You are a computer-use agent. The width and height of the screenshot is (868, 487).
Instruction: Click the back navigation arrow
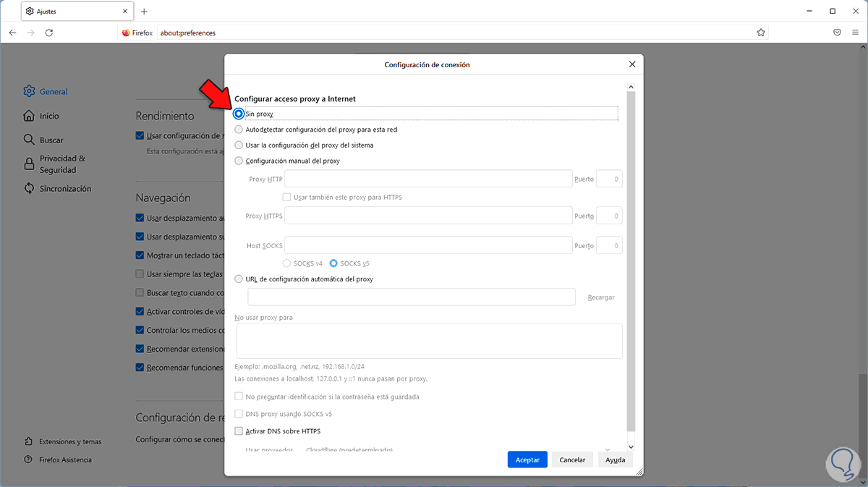(x=13, y=33)
